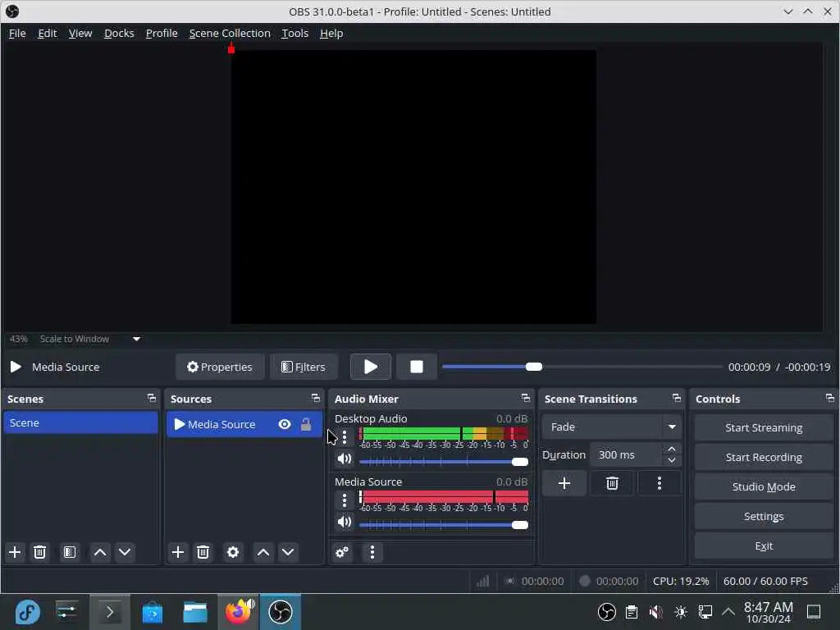The width and height of the screenshot is (840, 630).
Task: Open advanced audio properties gears icon
Action: [x=342, y=552]
